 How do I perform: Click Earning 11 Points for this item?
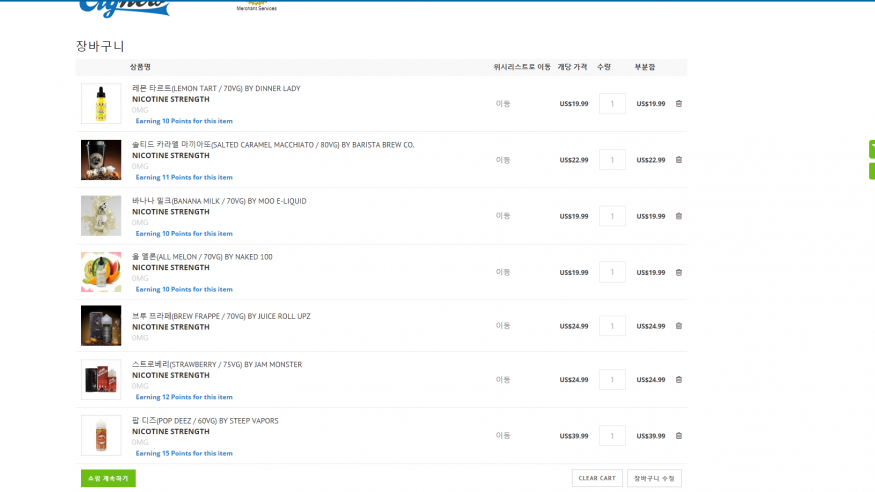pyautogui.click(x=184, y=177)
